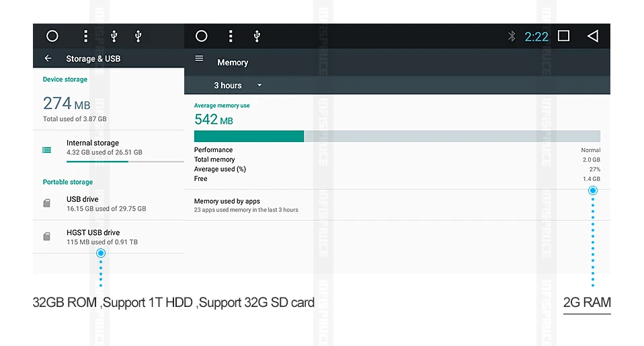Click the Normal performance value
Image resolution: width=644 pixels, height=346 pixels.
591,150
